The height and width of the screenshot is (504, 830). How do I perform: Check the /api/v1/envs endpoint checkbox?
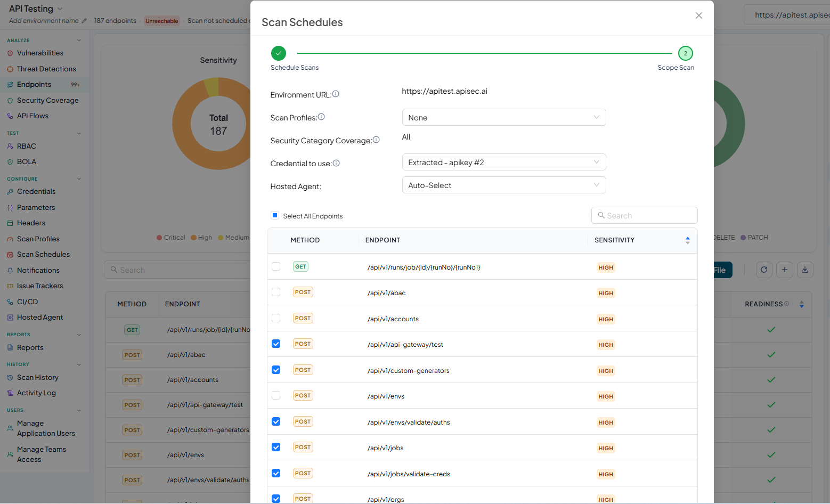(x=276, y=395)
